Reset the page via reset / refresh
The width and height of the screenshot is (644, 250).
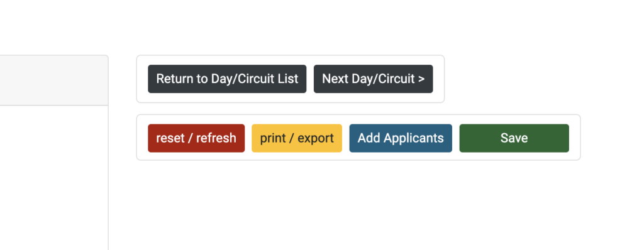[196, 138]
